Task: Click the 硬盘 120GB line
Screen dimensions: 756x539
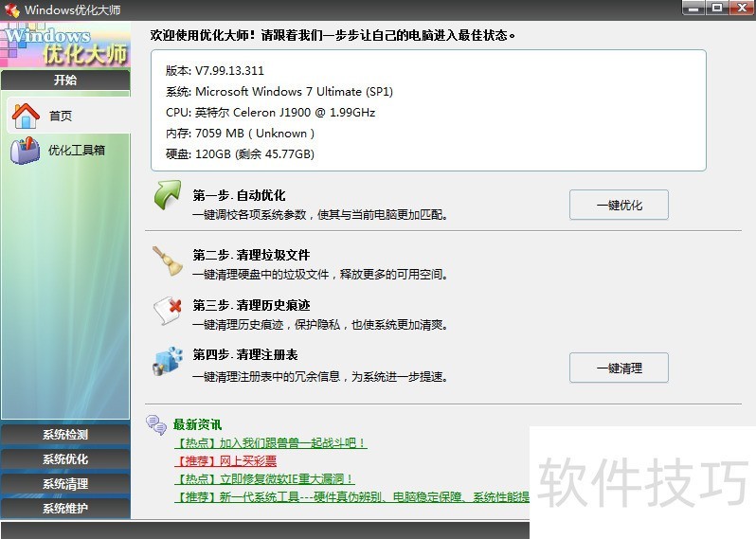Action: [x=240, y=154]
